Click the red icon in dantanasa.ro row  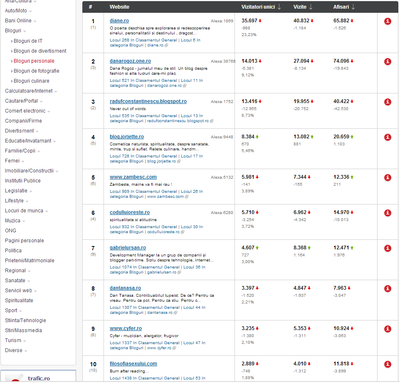click(387, 289)
